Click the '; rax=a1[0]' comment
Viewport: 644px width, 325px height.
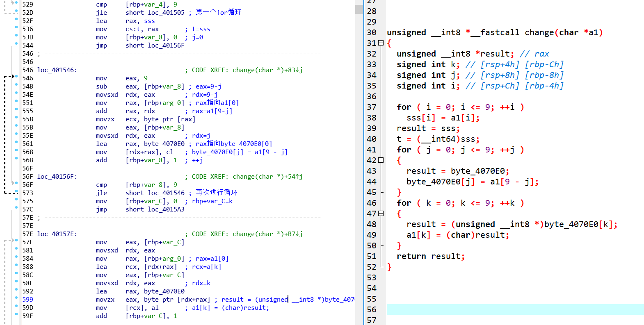pyautogui.click(x=208, y=259)
